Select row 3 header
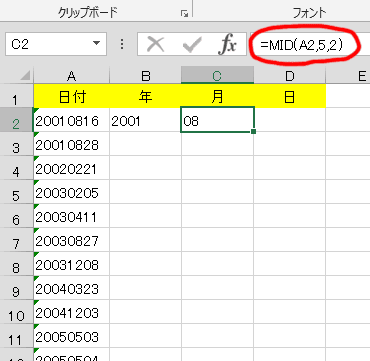 [17, 144]
